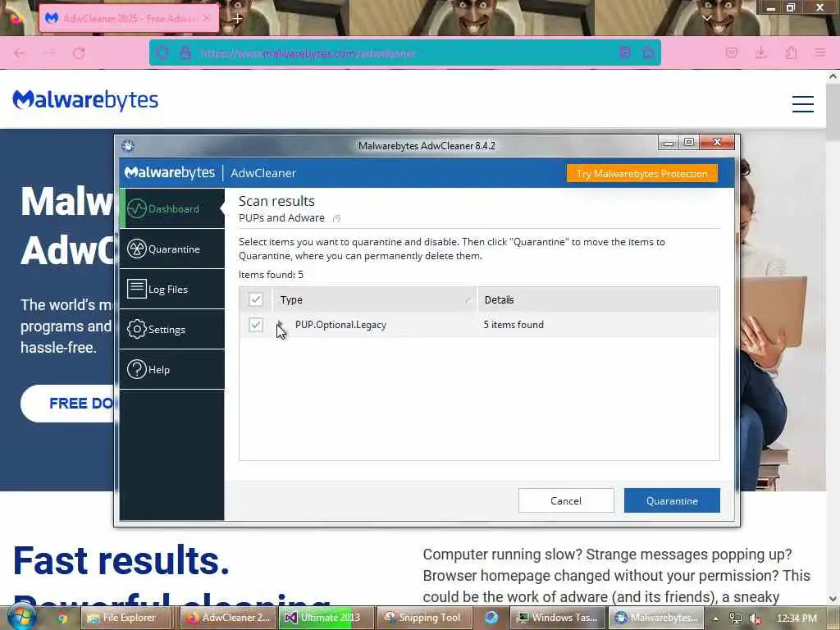Open the list all tabs dropdown in Firefox
This screenshot has width=840, height=630.
tap(707, 18)
